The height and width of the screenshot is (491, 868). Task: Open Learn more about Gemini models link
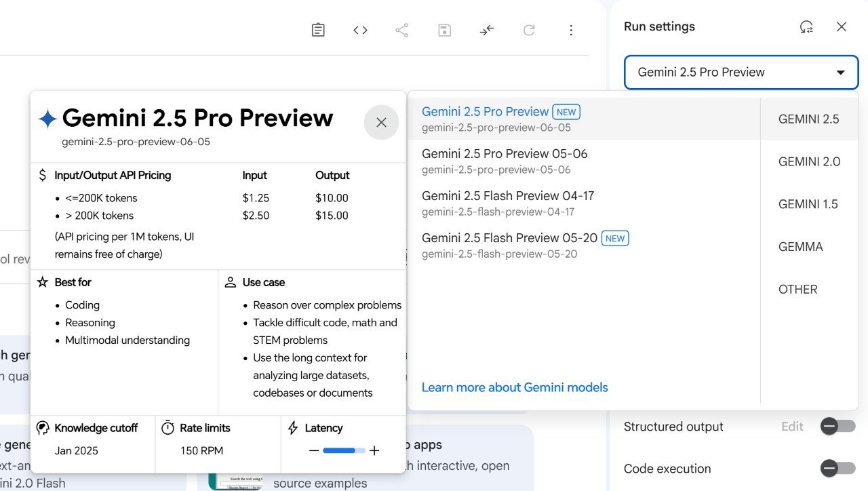[x=515, y=387]
